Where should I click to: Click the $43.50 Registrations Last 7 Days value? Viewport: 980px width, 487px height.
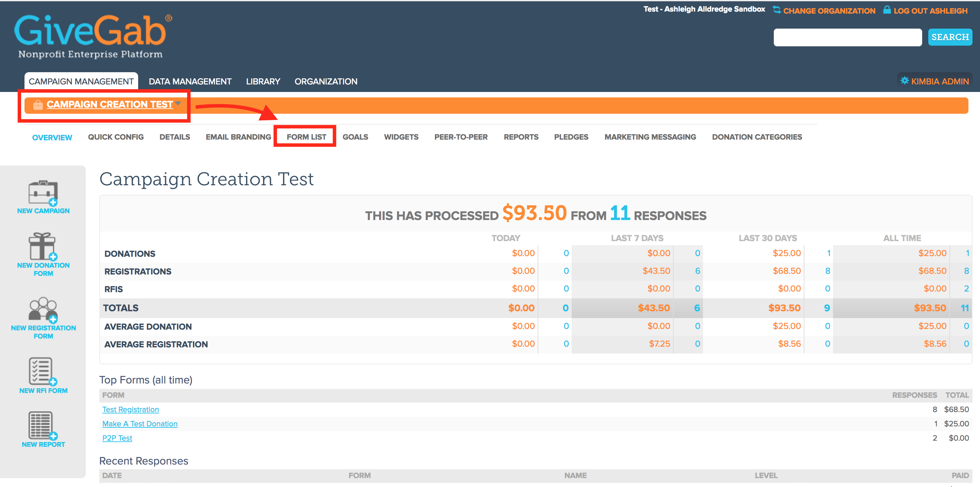656,271
